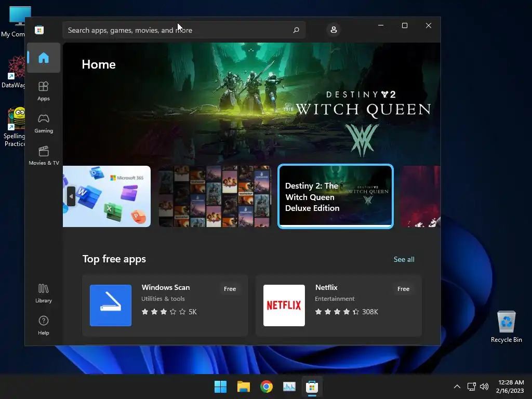
Task: Click the Free button for Netflix
Action: tap(403, 289)
